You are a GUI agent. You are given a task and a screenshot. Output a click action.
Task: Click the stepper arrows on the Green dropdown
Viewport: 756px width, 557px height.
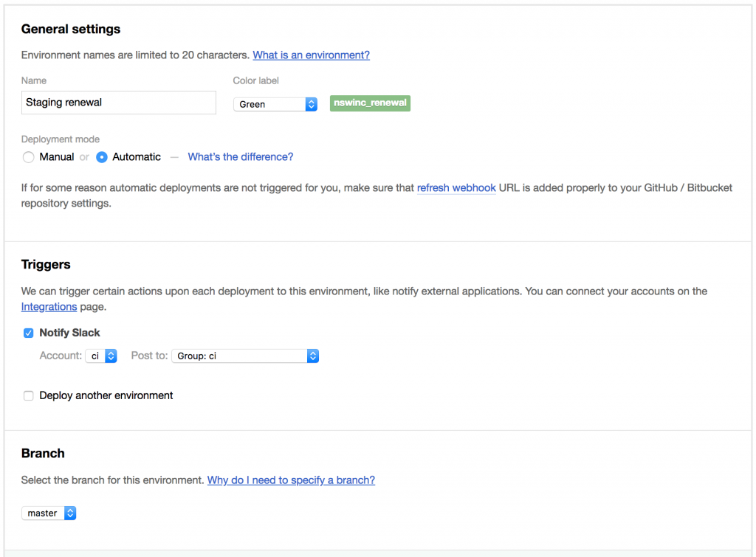pos(311,104)
